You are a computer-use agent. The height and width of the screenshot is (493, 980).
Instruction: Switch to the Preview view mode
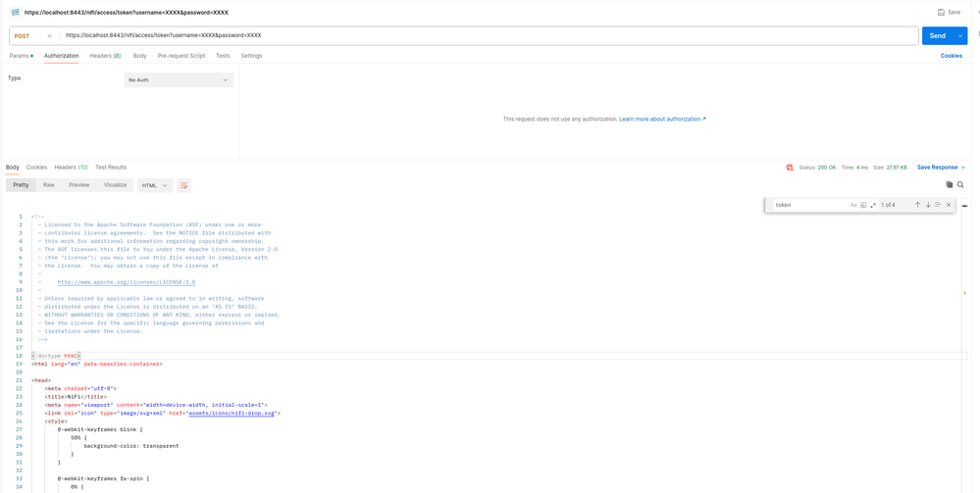pos(78,185)
